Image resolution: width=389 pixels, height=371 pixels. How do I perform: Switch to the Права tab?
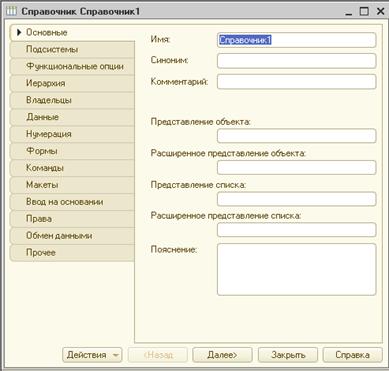[x=72, y=219]
